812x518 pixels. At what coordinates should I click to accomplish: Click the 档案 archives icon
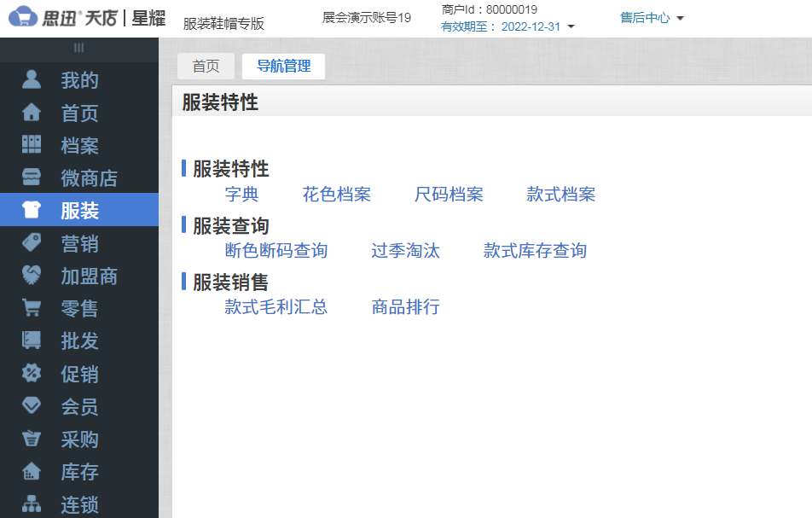pos(32,145)
